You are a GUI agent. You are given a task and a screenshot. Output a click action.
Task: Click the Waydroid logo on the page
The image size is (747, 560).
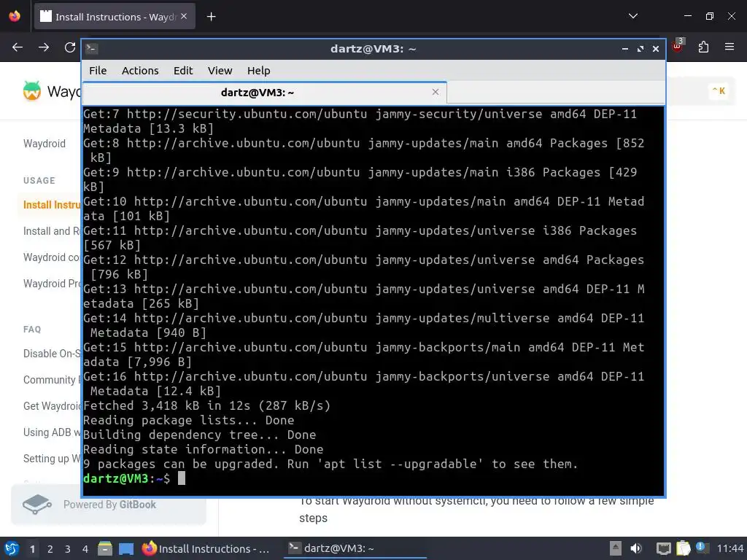point(32,91)
